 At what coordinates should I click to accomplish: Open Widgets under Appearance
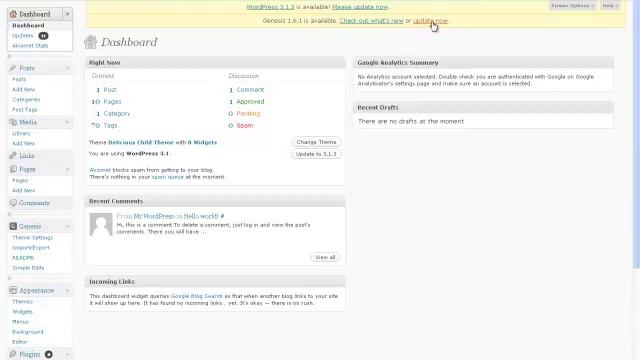click(22, 312)
